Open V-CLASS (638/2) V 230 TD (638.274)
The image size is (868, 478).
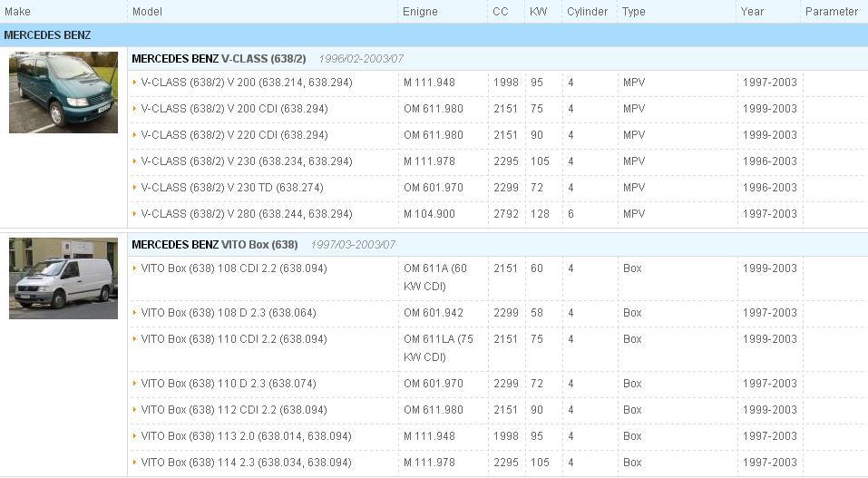point(232,187)
